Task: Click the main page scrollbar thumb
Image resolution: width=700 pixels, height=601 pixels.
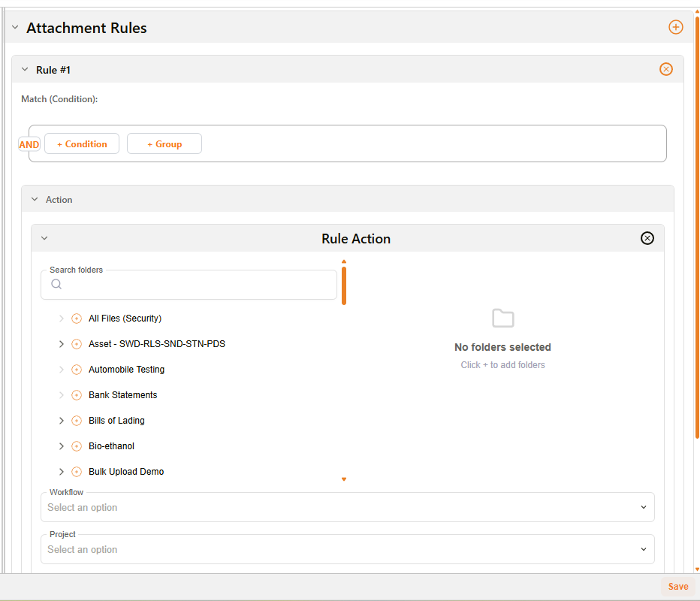Action: [x=697, y=228]
